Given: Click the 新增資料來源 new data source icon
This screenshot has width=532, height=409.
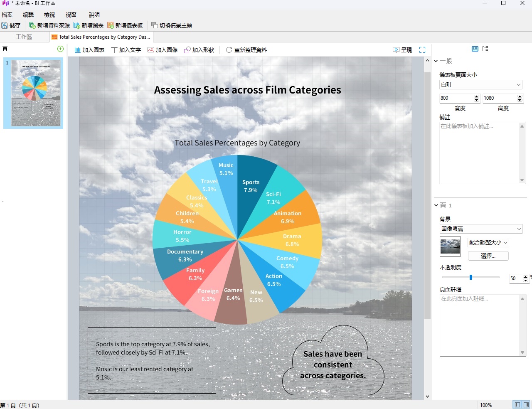Looking at the screenshot, I should [x=33, y=25].
